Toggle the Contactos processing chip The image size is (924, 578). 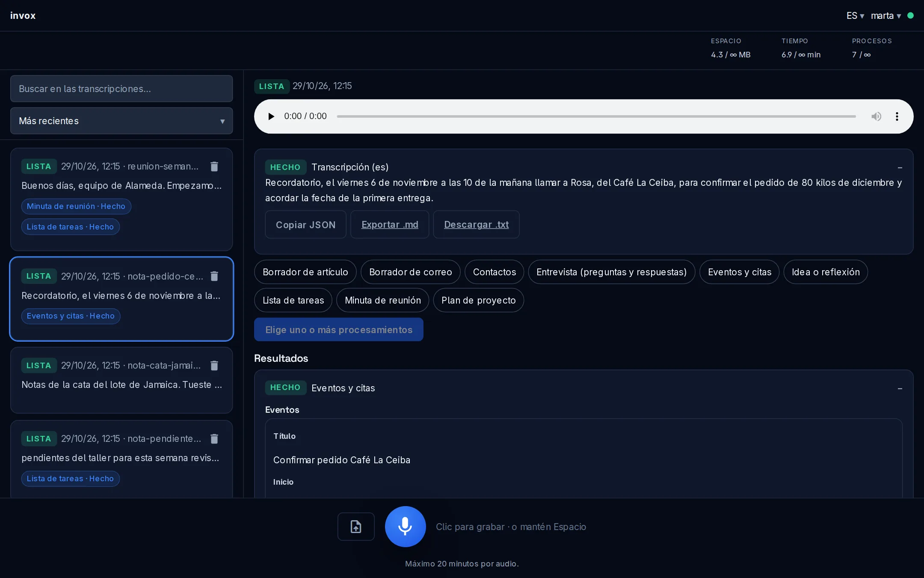click(494, 272)
